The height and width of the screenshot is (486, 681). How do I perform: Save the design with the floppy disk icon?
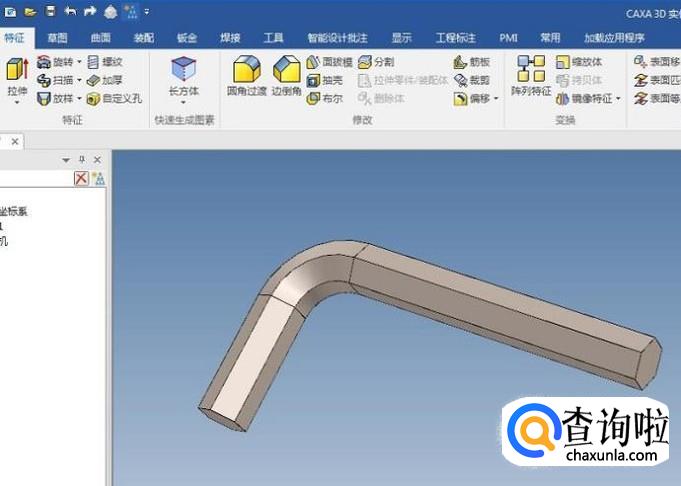pos(51,11)
